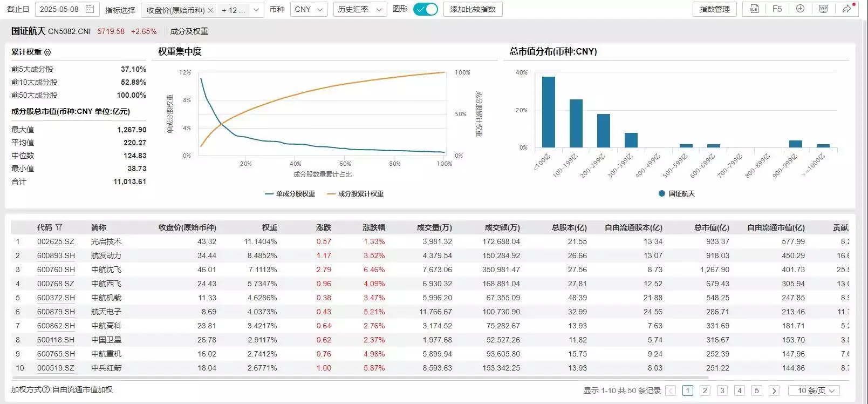Export data to XLS file icon
Viewport: 868px width, 404px height.
coord(754,9)
